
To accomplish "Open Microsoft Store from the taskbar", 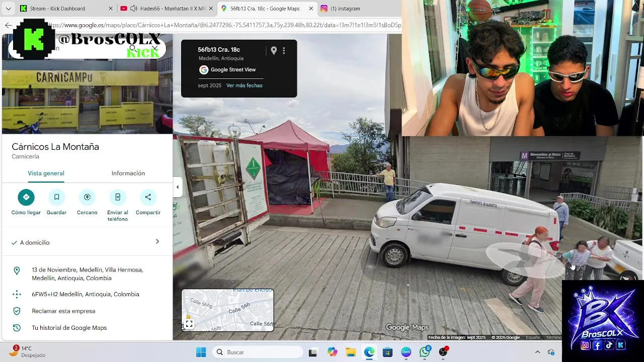I will point(387,352).
